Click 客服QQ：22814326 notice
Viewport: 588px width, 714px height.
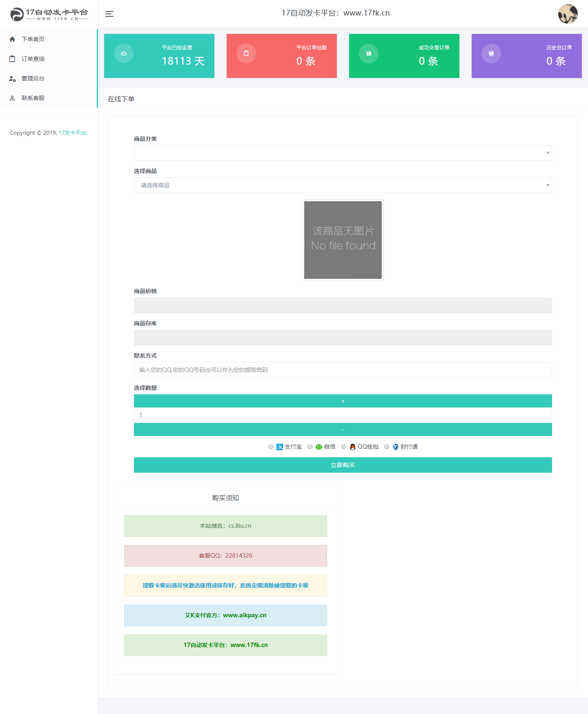(x=225, y=556)
